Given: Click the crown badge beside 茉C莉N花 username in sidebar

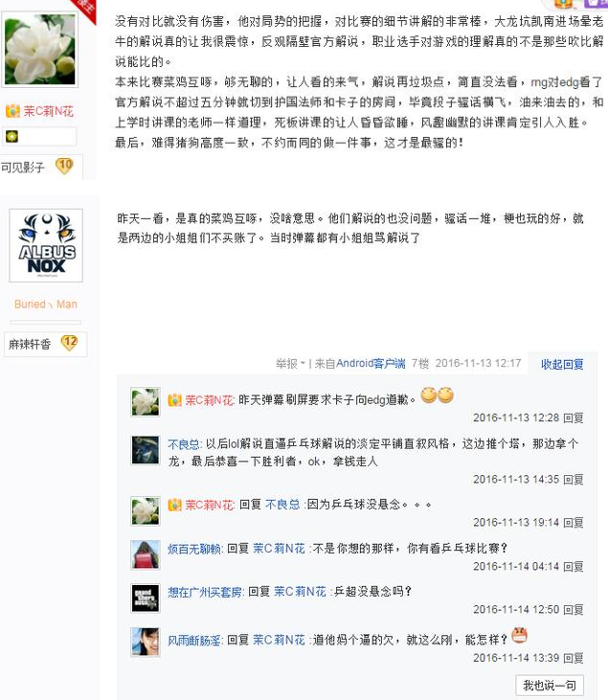Looking at the screenshot, I should click(12, 111).
